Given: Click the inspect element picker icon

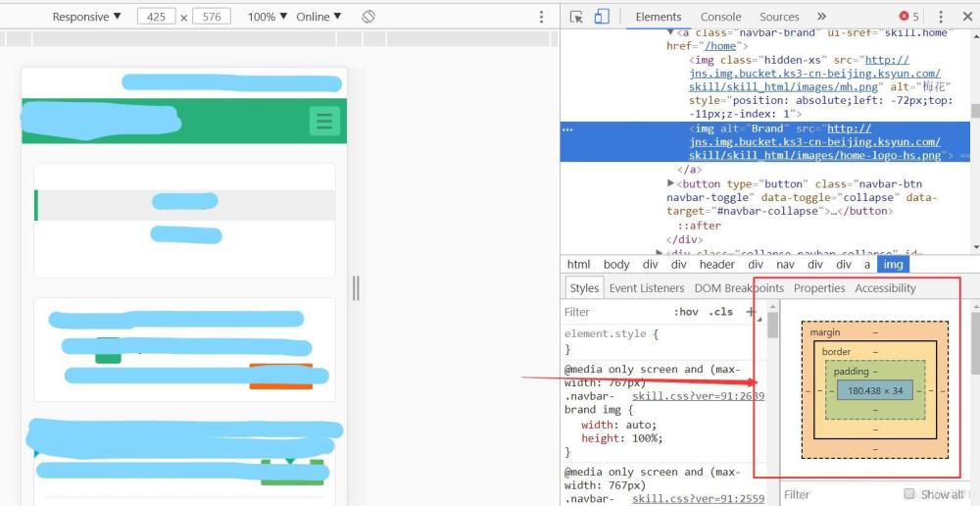Looking at the screenshot, I should pos(576,17).
